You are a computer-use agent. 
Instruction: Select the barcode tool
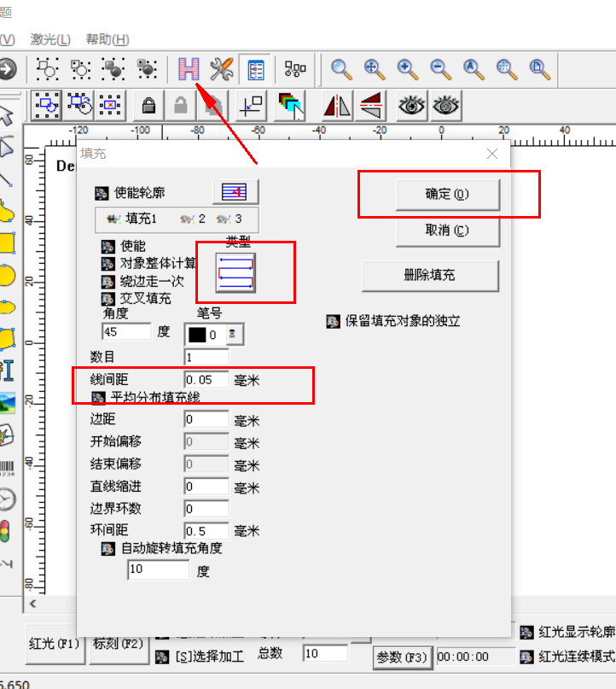pos(8,469)
